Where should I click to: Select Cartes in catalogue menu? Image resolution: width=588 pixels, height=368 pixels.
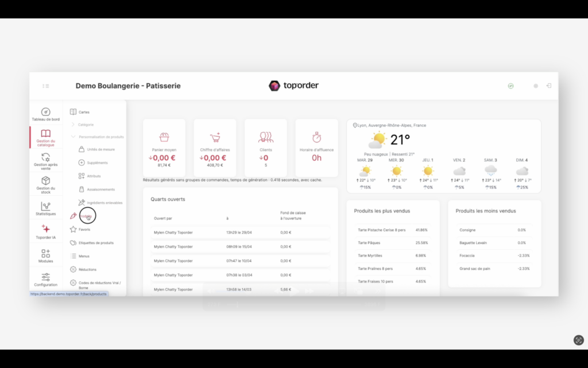(84, 112)
